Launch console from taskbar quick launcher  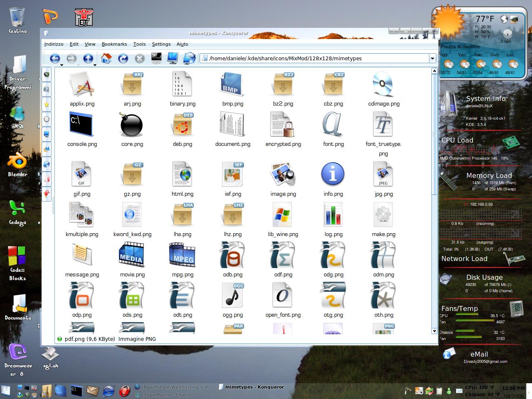pos(76,390)
